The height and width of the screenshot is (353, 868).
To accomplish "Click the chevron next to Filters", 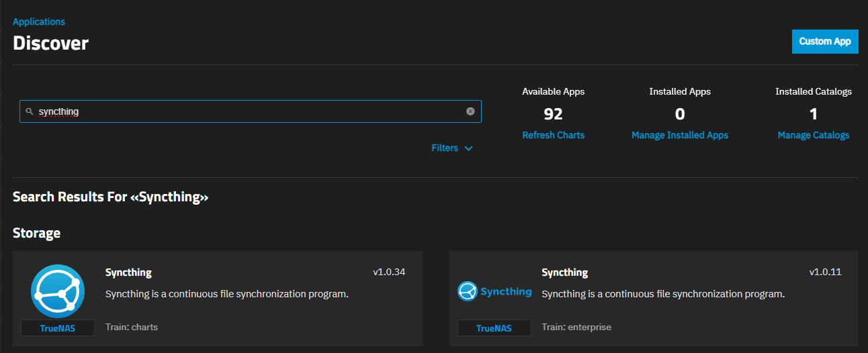I will (x=468, y=148).
